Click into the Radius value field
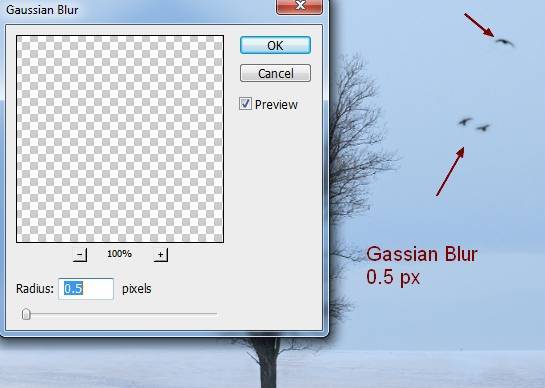This screenshot has height=388, width=545. point(86,289)
